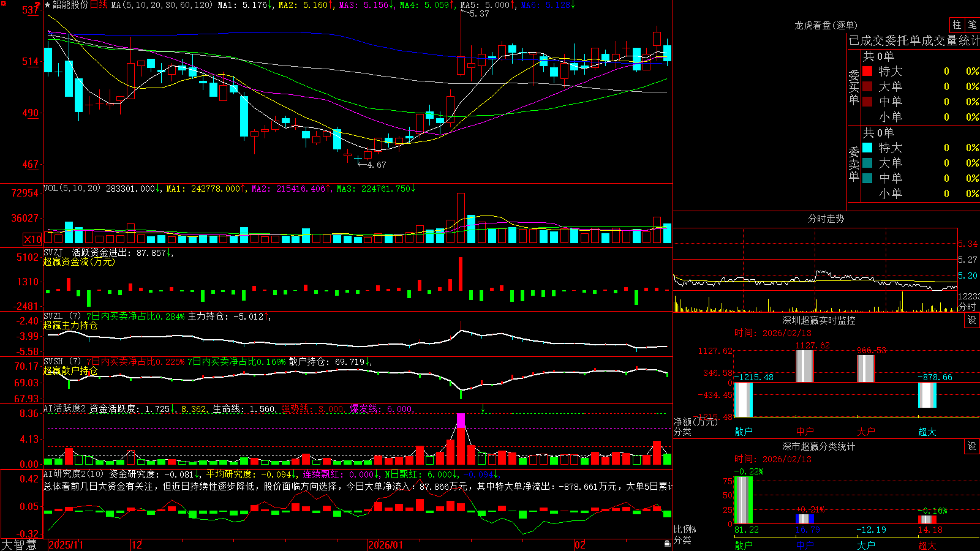The width and height of the screenshot is (980, 551).
Task: Click the -12.19 大户 value
Action: click(871, 530)
